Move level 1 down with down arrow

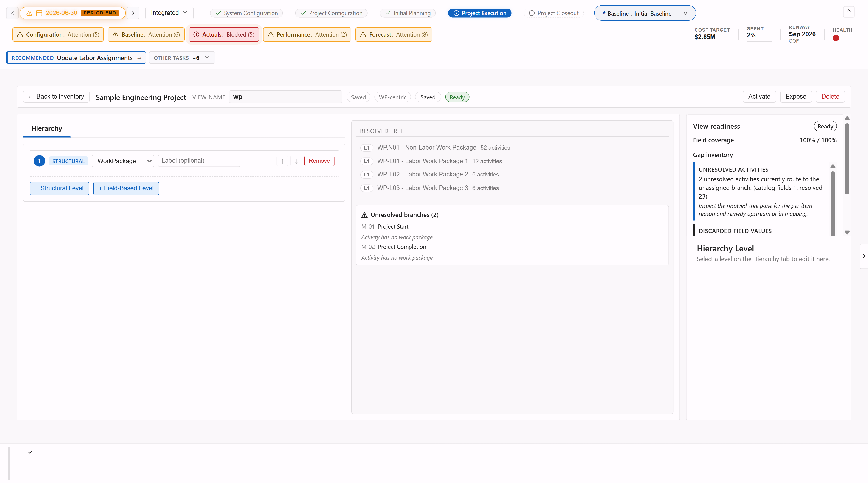pos(296,161)
